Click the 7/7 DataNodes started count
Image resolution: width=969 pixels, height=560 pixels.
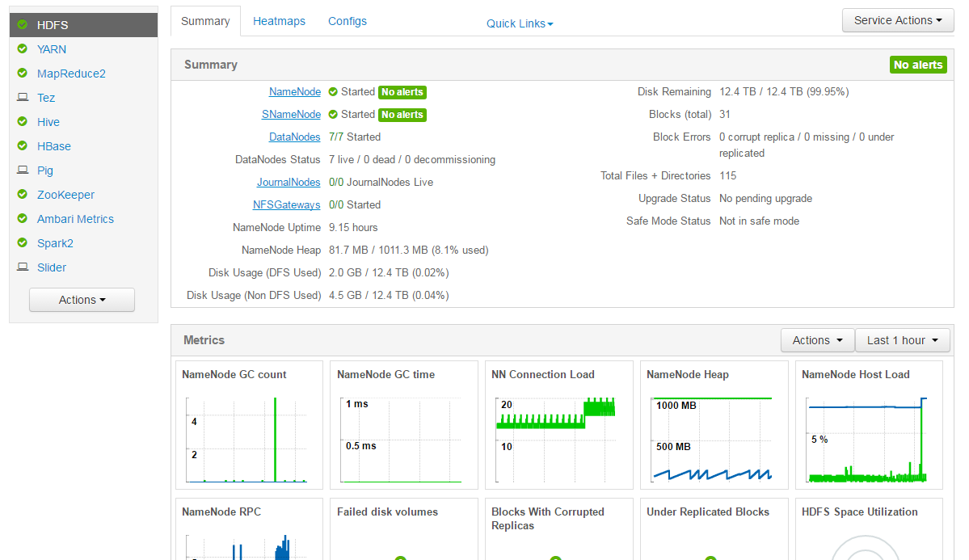[x=336, y=137]
